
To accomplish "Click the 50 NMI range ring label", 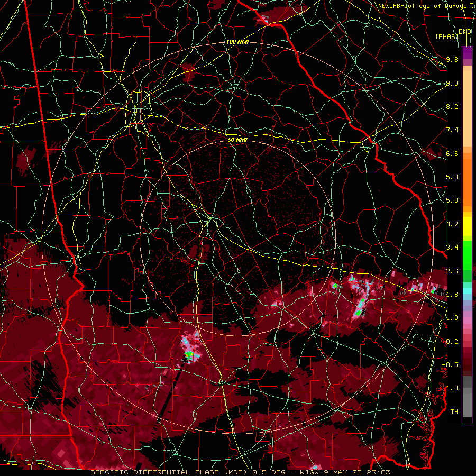I will click(237, 140).
